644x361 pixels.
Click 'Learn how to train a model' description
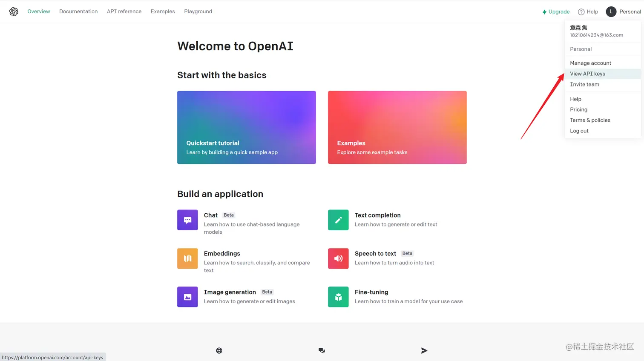(x=409, y=301)
